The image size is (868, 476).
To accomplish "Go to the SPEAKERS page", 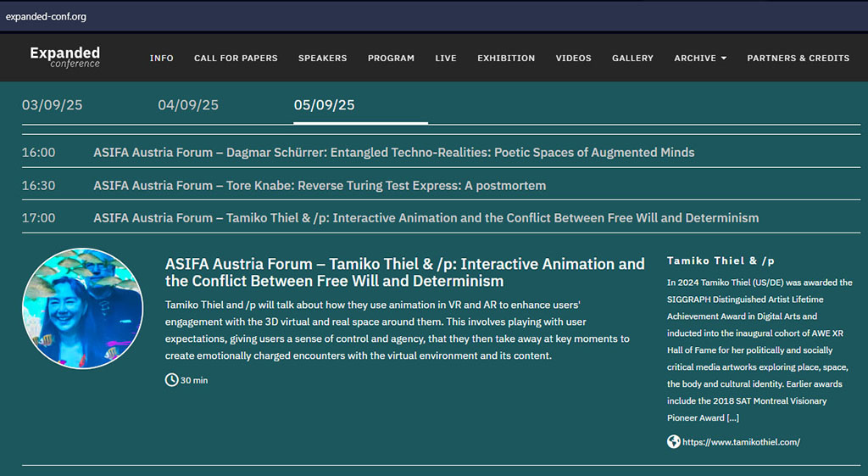I will pos(323,59).
